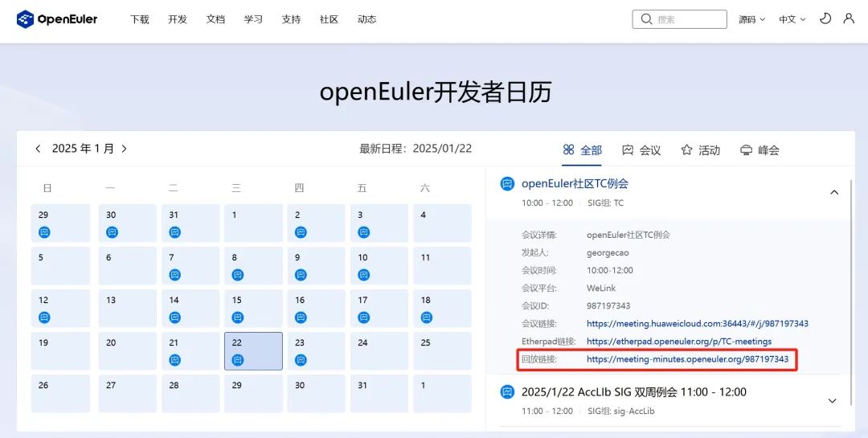Open meeting icon on January 15
Image resolution: width=868 pixels, height=438 pixels.
click(x=237, y=317)
